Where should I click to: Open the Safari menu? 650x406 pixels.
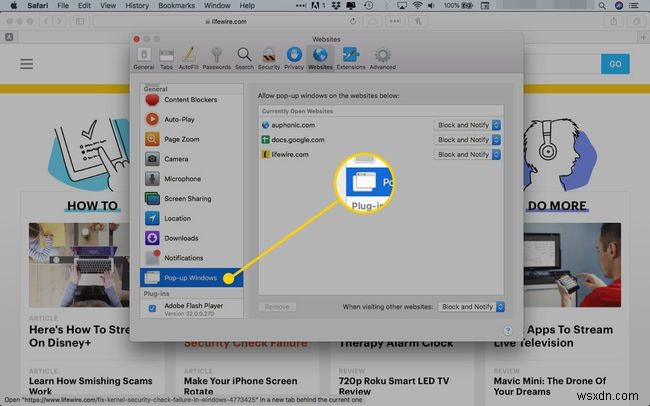pyautogui.click(x=38, y=5)
